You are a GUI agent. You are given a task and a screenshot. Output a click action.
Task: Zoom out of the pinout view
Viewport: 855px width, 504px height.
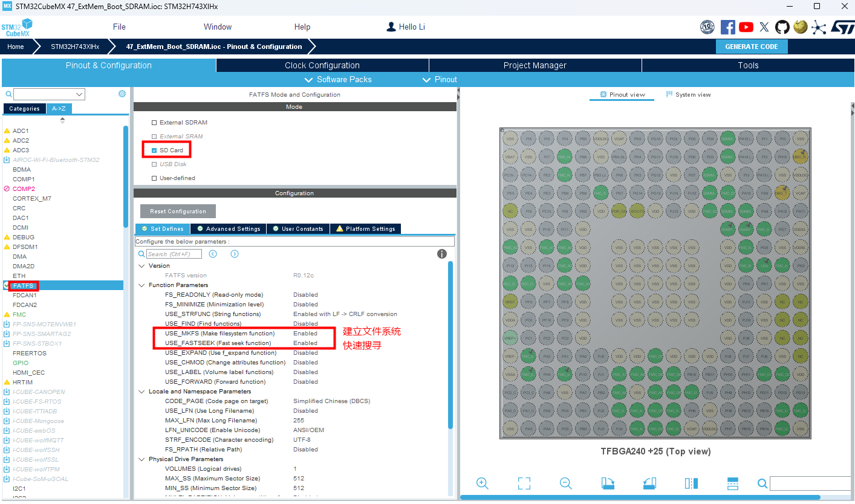[565, 483]
